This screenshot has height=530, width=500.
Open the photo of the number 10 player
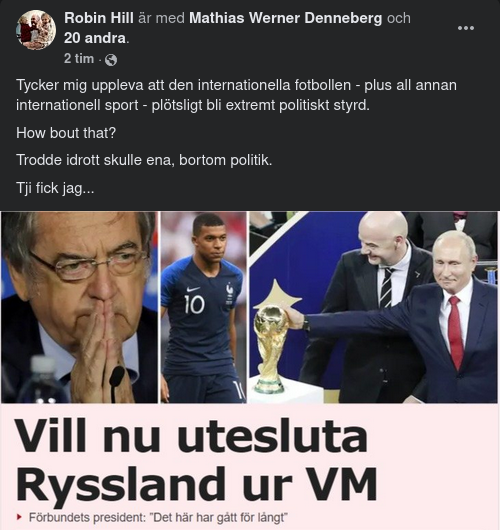click(x=204, y=307)
